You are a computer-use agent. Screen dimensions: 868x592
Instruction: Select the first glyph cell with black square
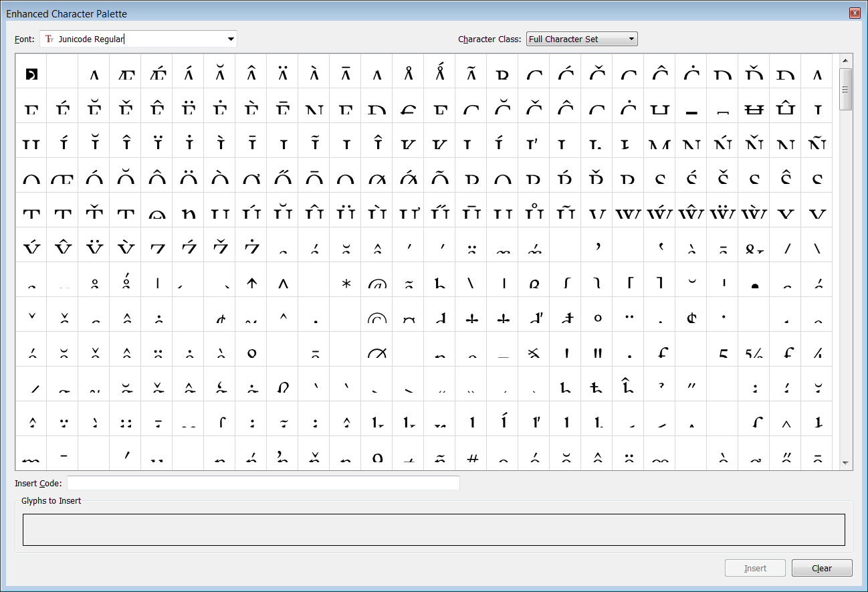(x=31, y=74)
